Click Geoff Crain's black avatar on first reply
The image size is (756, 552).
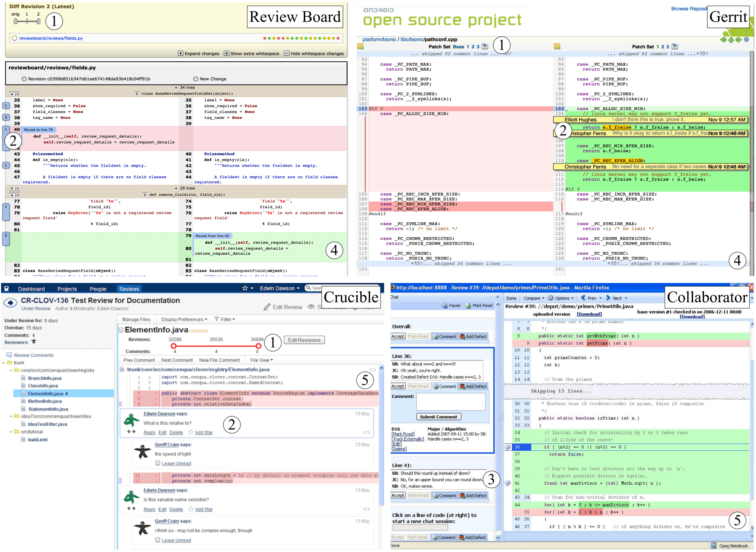point(142,452)
